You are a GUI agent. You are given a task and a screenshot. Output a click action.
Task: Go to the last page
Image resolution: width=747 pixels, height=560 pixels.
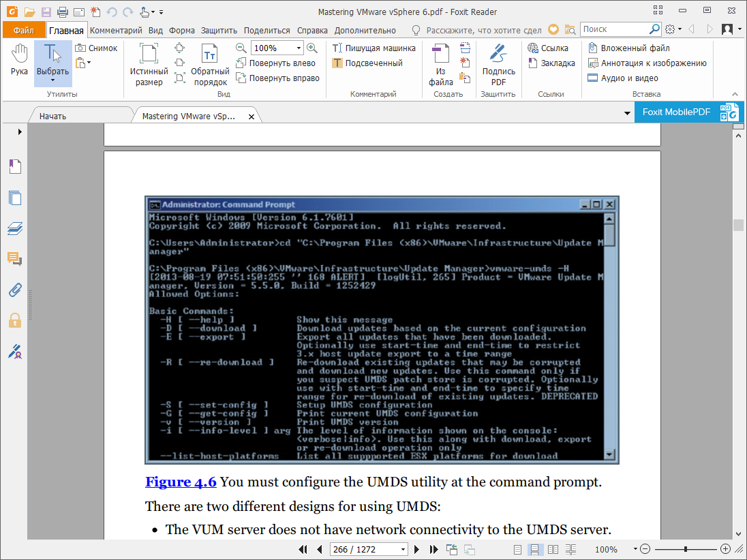tap(433, 549)
